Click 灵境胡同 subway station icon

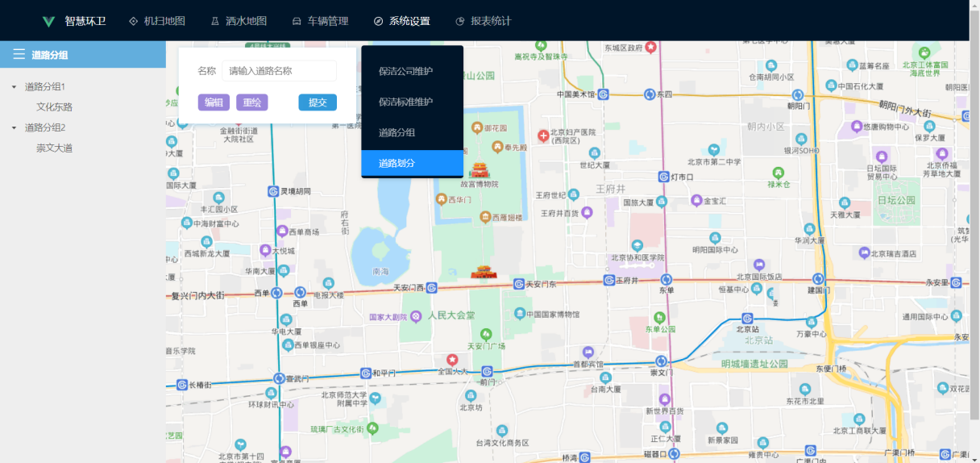[273, 191]
